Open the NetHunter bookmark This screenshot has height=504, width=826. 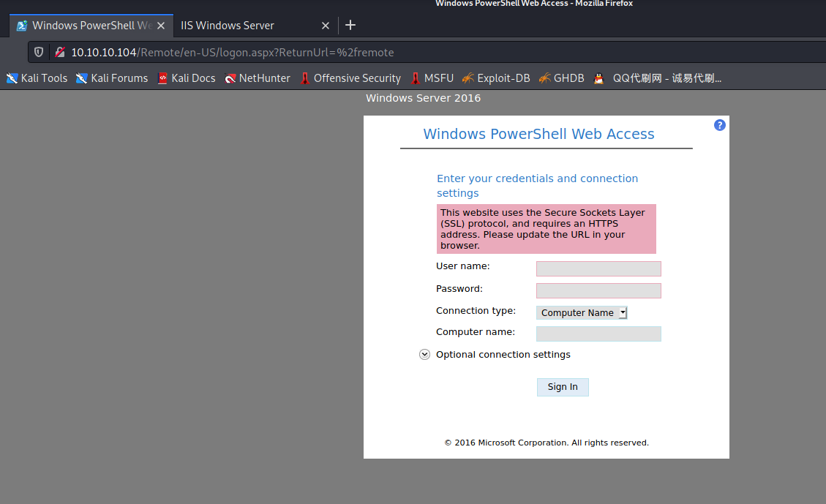(257, 78)
